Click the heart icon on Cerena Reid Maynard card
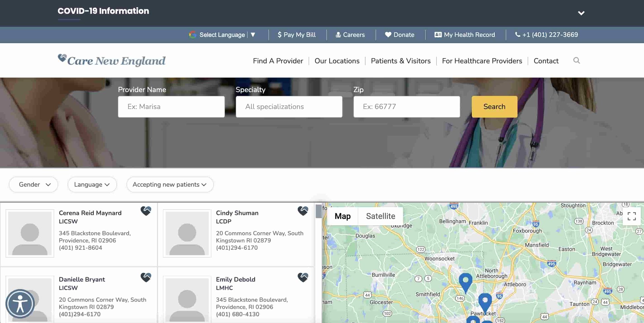Screen dimensions: 644x323 (146, 211)
